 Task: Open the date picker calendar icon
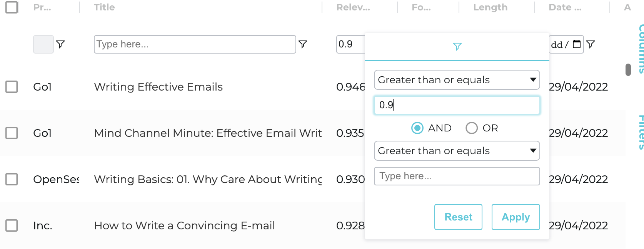pyautogui.click(x=577, y=44)
